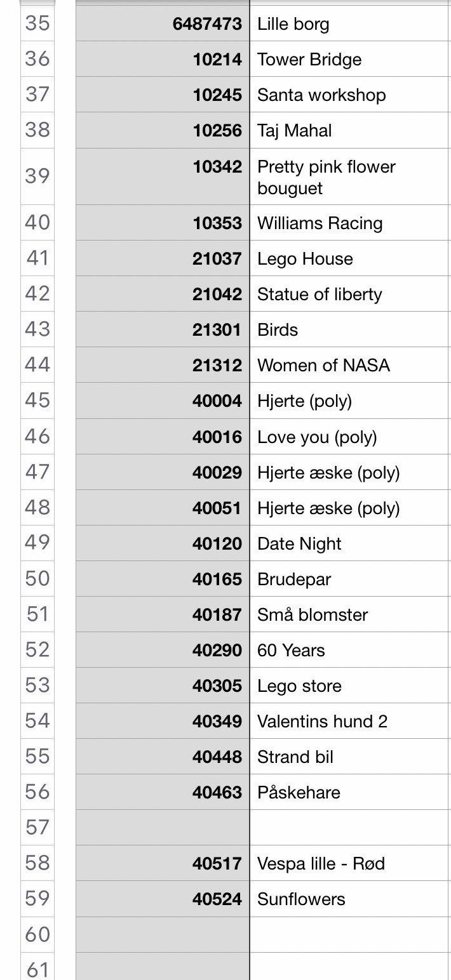
Task: Select the Women of NASA cell
Action: (x=350, y=365)
